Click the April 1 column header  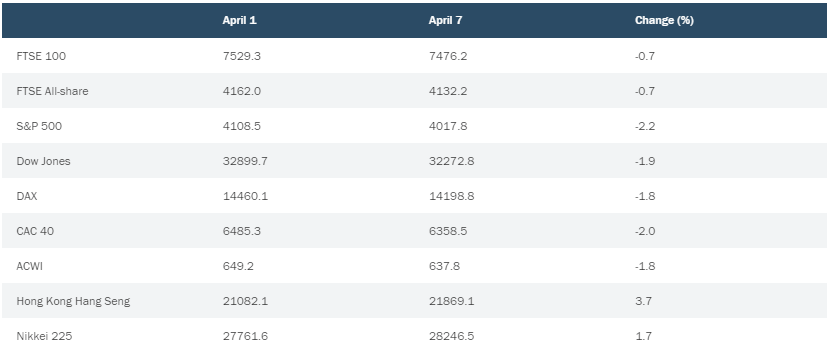pyautogui.click(x=239, y=21)
